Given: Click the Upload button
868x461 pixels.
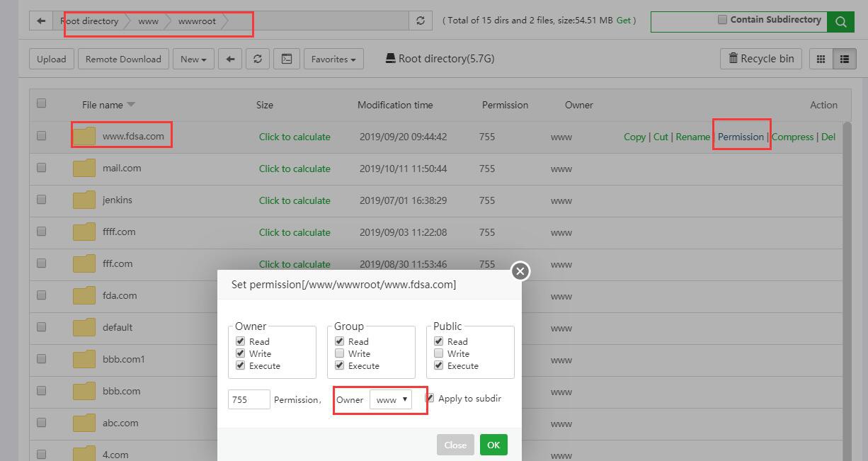Looking at the screenshot, I should tap(52, 59).
